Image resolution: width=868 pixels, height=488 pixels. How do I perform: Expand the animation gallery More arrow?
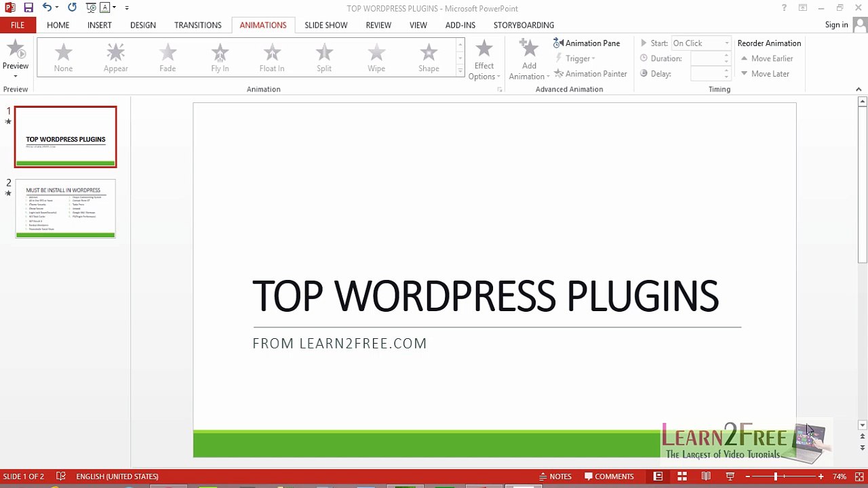(460, 70)
